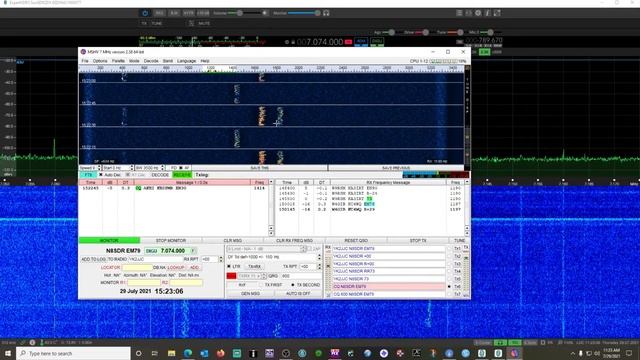This screenshot has height=360, width=640.
Task: Click the CLR MSG button
Action: (x=233, y=240)
